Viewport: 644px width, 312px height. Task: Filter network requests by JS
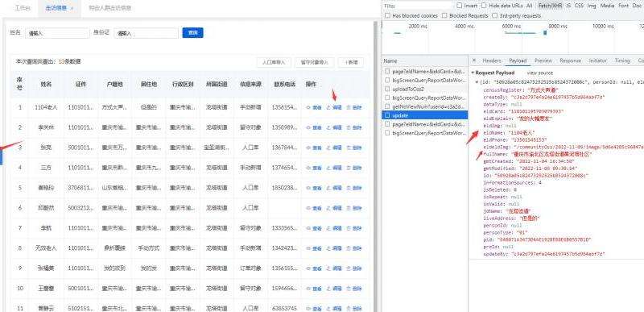click(x=568, y=6)
